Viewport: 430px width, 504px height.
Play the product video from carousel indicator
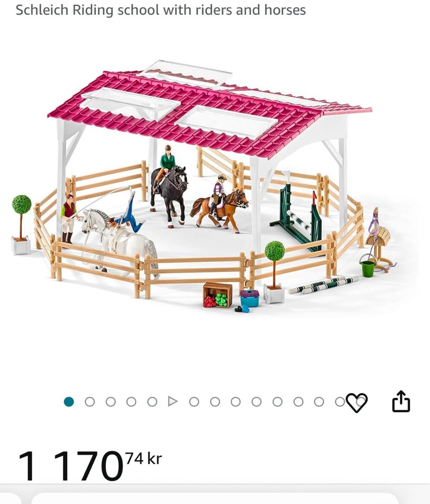(173, 401)
